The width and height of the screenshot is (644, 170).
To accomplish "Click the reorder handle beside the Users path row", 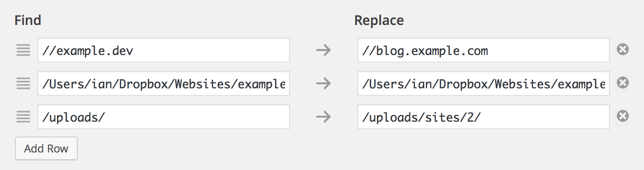I will 23,84.
